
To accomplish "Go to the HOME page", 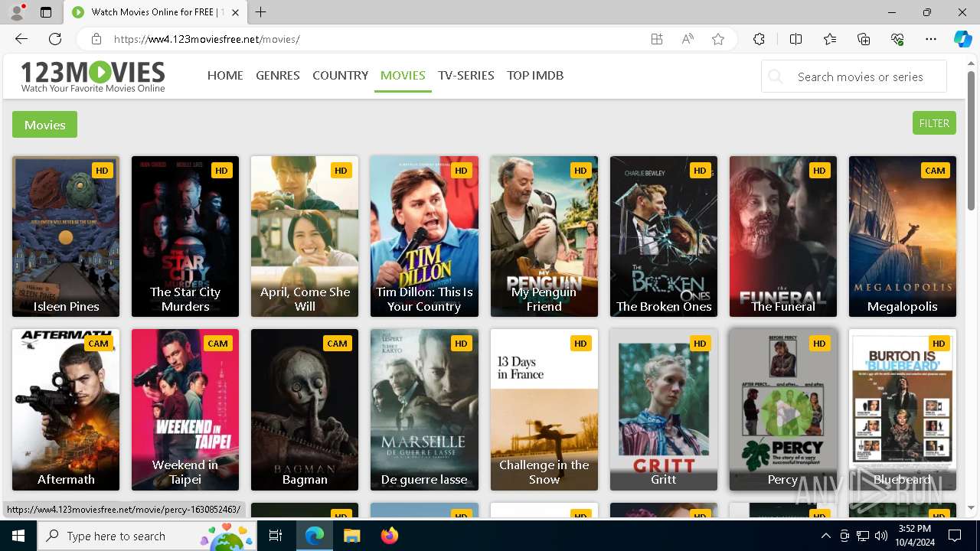I will point(225,75).
